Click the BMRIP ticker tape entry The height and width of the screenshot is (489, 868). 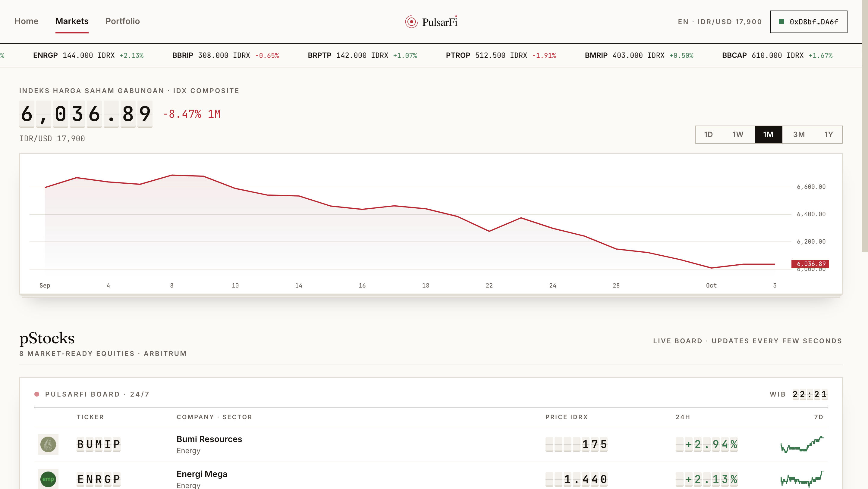pos(639,55)
